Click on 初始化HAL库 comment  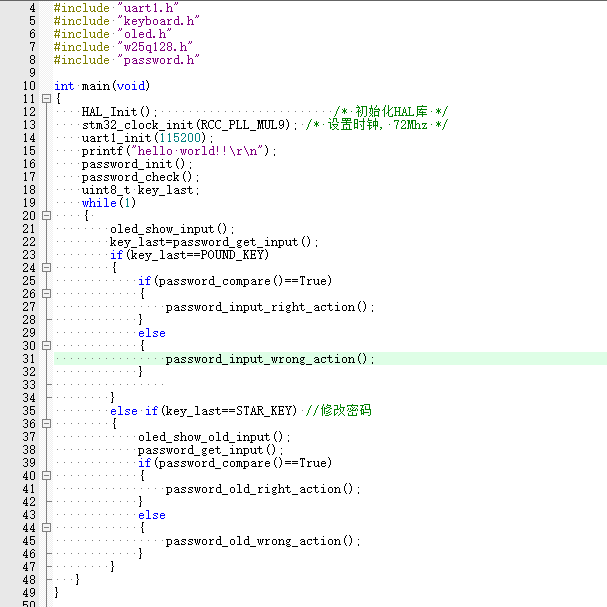pos(391,111)
